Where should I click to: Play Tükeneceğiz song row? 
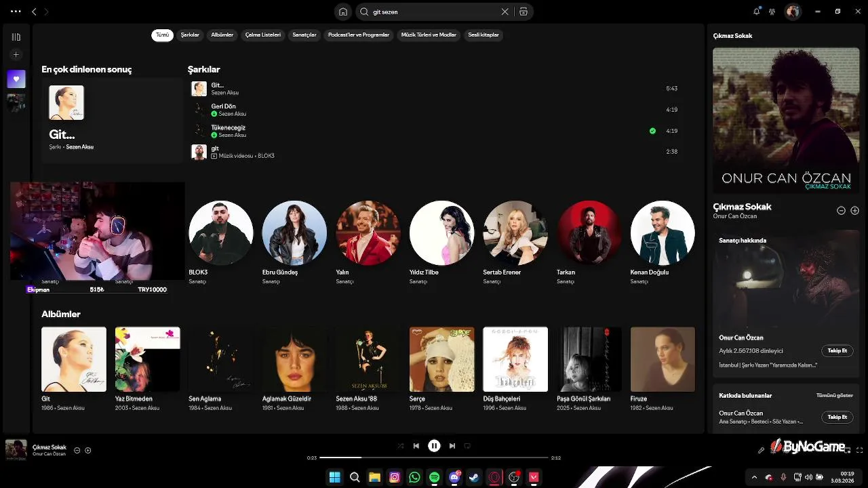434,131
